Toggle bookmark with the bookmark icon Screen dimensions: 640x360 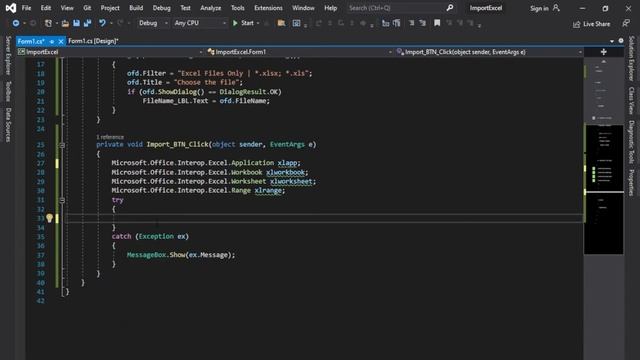point(437,23)
